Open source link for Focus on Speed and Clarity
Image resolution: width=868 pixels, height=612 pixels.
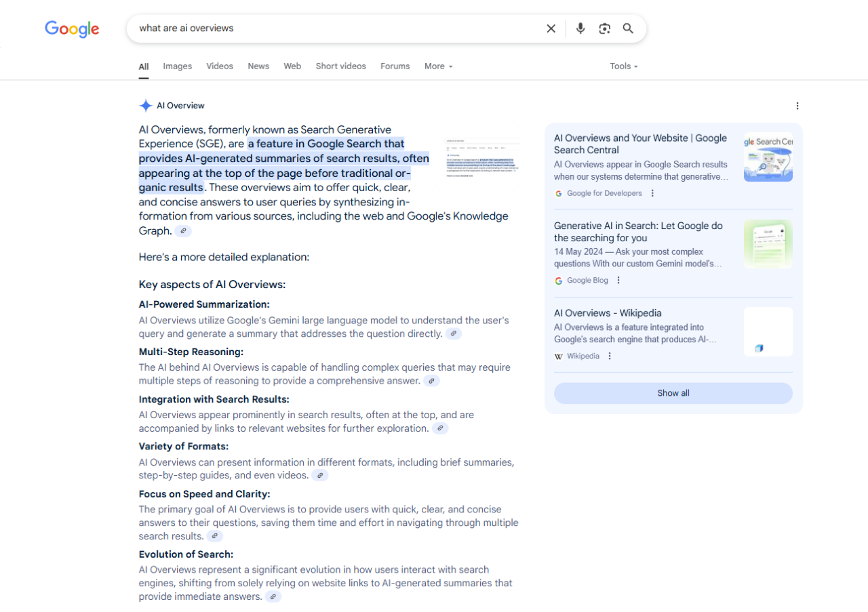point(214,537)
